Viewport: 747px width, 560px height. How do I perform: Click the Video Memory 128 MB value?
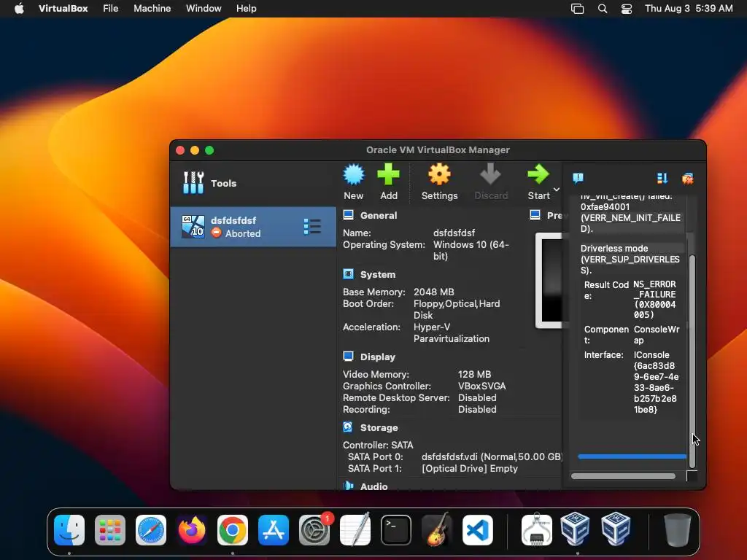pyautogui.click(x=474, y=374)
